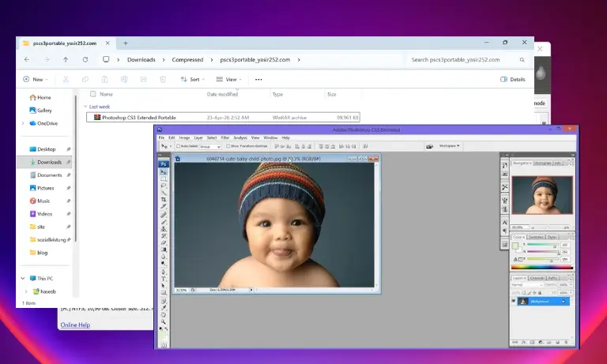This screenshot has height=364, width=607.
Task: Enable the Auto Select checkbox
Action: point(178,146)
